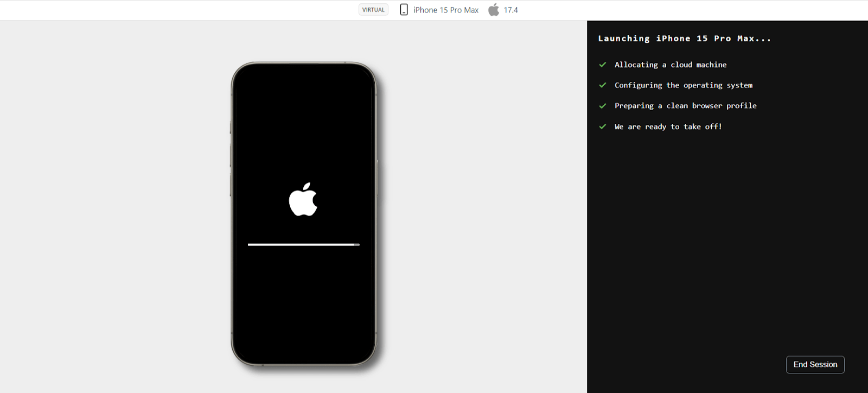Click the 'We are ready to take off!' line
This screenshot has height=393, width=868.
pyautogui.click(x=668, y=126)
